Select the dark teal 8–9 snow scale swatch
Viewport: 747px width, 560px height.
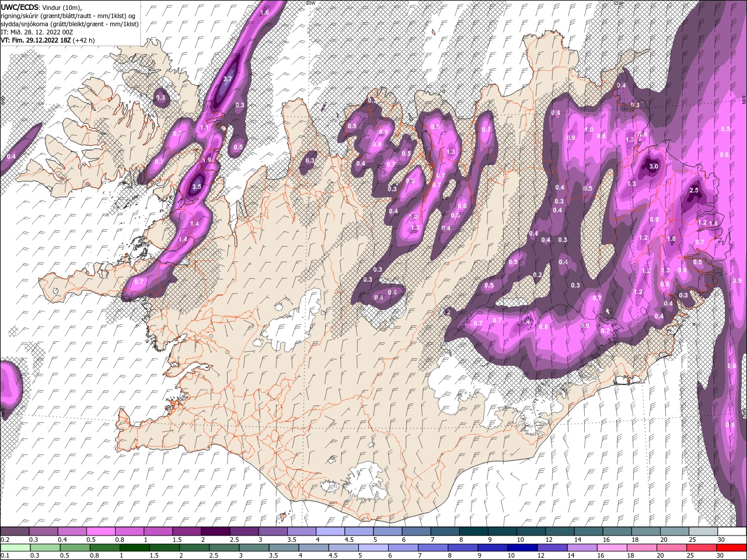coord(473,531)
